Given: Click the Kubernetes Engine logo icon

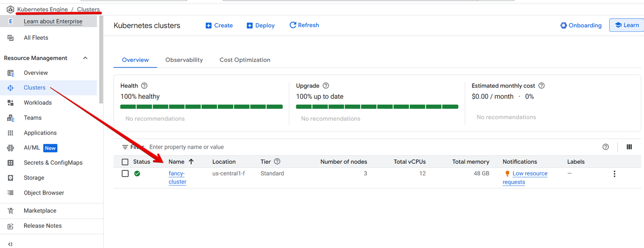Looking at the screenshot, I should tap(10, 10).
